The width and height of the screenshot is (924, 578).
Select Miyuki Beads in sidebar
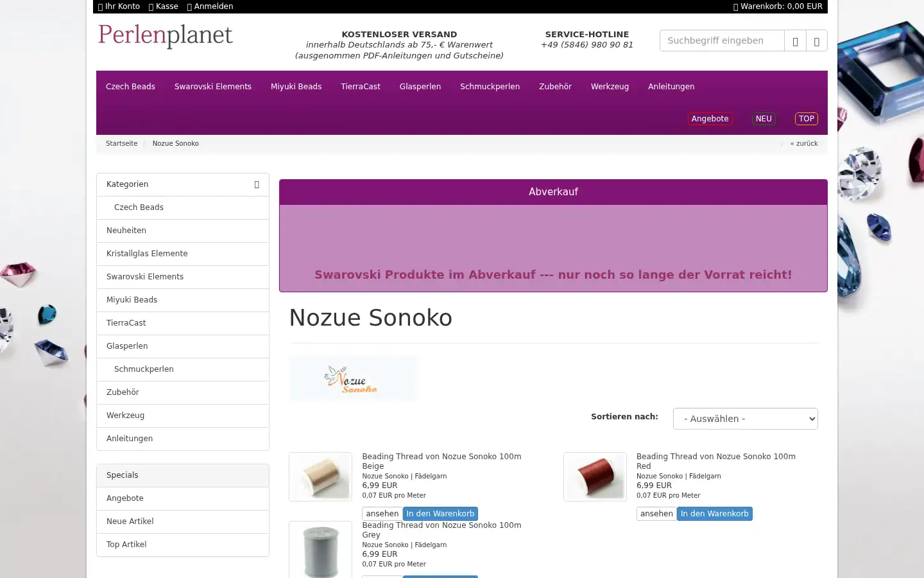coord(183,300)
